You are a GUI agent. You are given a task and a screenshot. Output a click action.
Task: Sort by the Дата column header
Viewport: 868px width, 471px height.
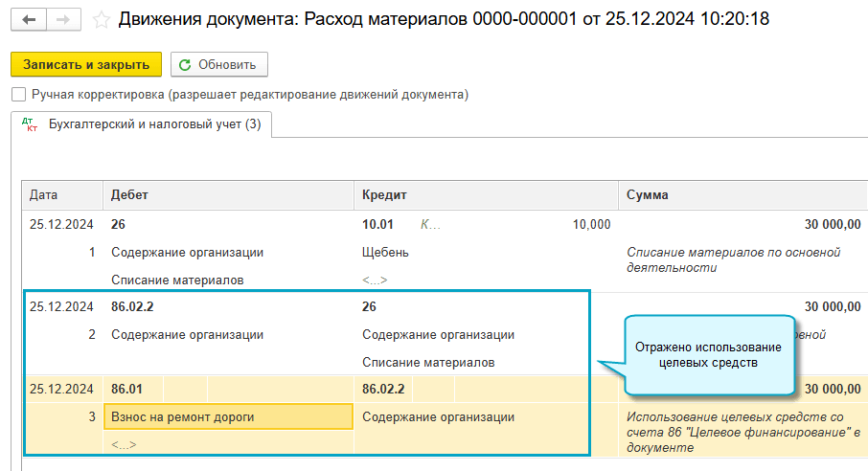(x=44, y=194)
